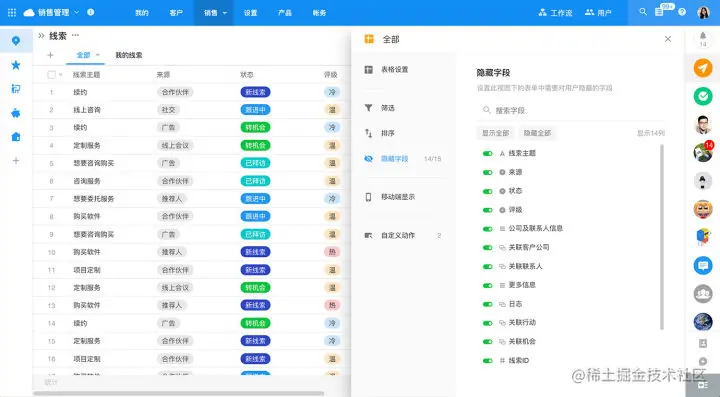Open the app launcher grid icon
This screenshot has width=720, height=397.
12,12
